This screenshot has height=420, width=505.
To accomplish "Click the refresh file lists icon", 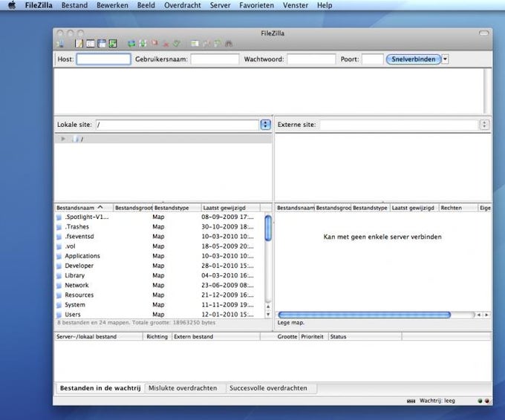I will click(131, 44).
